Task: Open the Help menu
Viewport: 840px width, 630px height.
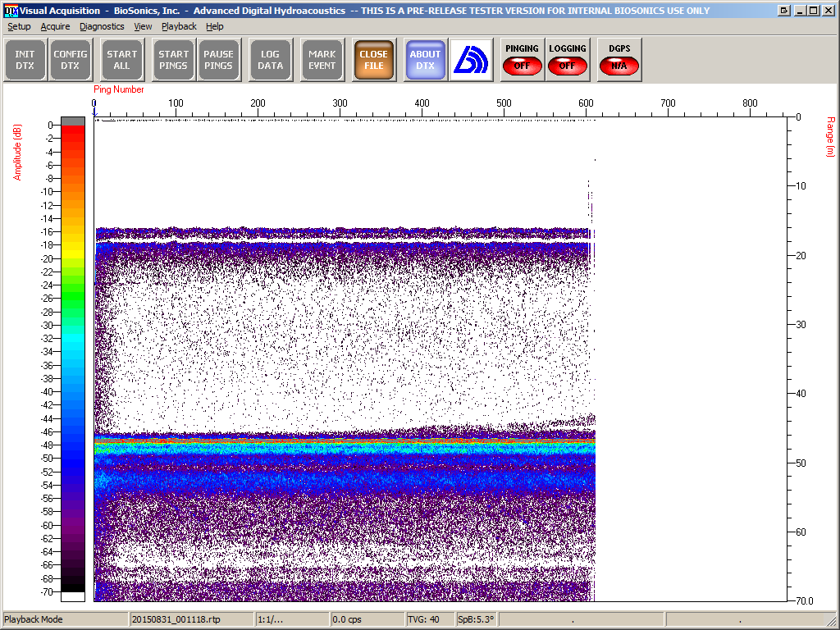Action: click(x=214, y=26)
